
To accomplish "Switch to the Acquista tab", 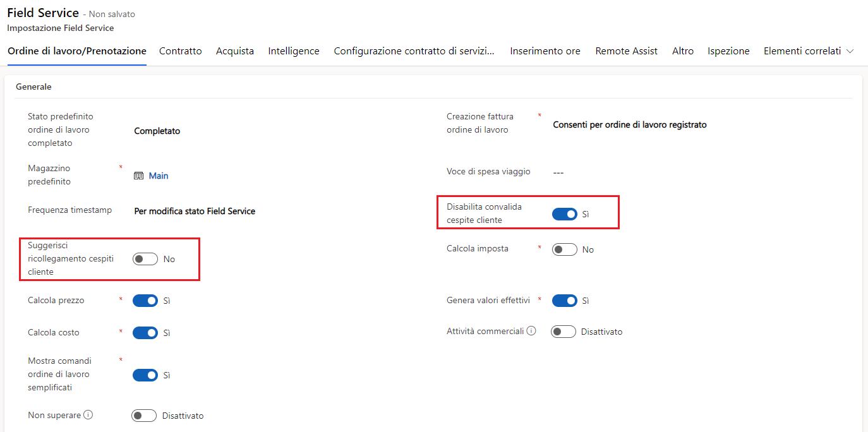I will (x=235, y=51).
